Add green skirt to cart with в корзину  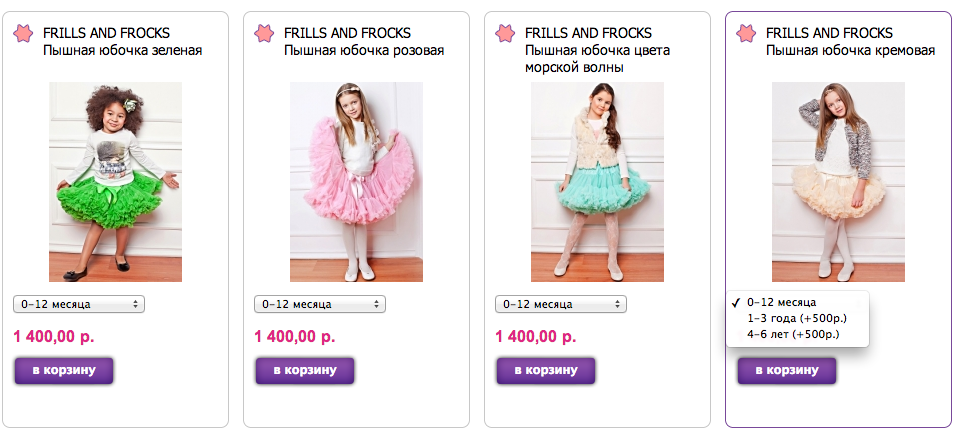pyautogui.click(x=64, y=370)
